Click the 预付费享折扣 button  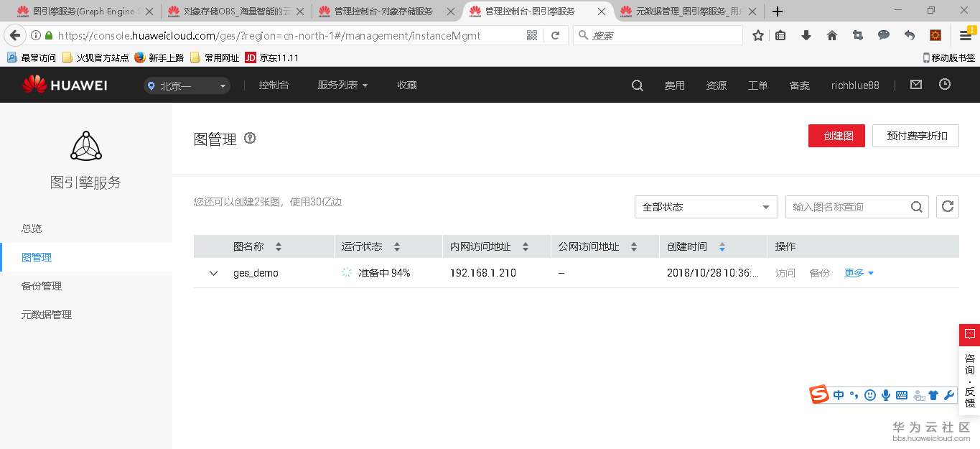[915, 136]
